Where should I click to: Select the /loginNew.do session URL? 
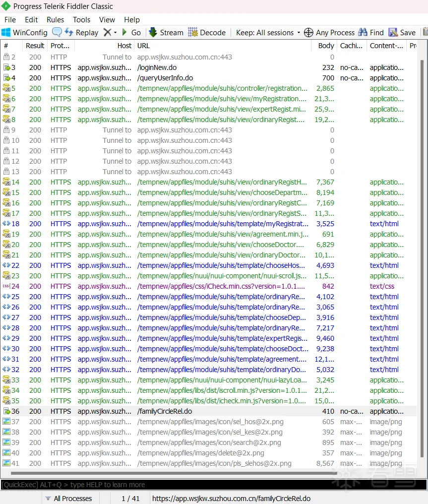[x=157, y=67]
